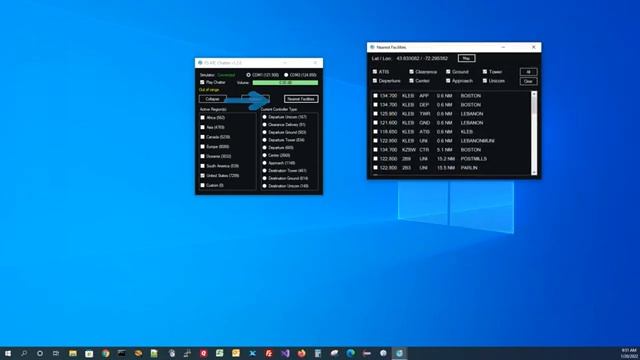
Task: Open the Nearest Facilities button
Action: (x=301, y=99)
